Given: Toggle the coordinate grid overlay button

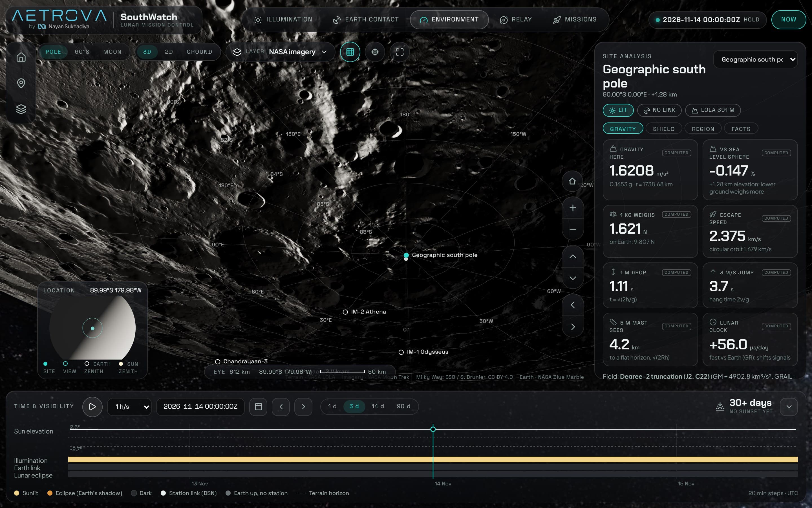Looking at the screenshot, I should [350, 52].
